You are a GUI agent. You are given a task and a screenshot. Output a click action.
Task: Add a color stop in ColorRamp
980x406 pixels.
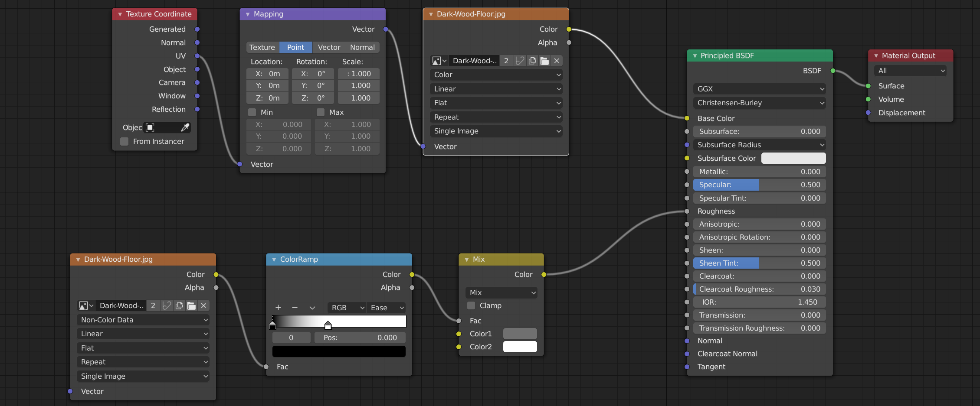[x=278, y=308]
